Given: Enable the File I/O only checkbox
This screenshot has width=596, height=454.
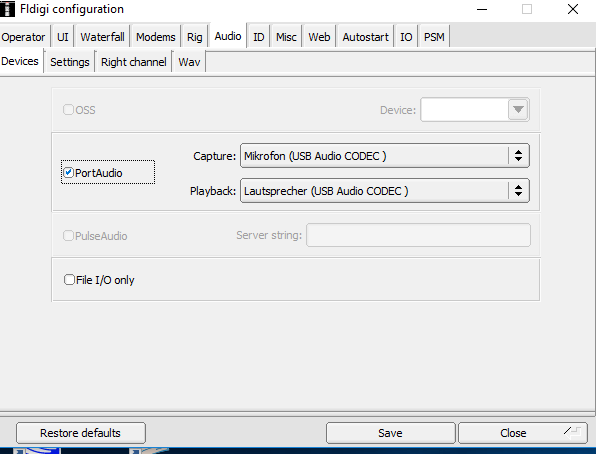Looking at the screenshot, I should pos(69,280).
